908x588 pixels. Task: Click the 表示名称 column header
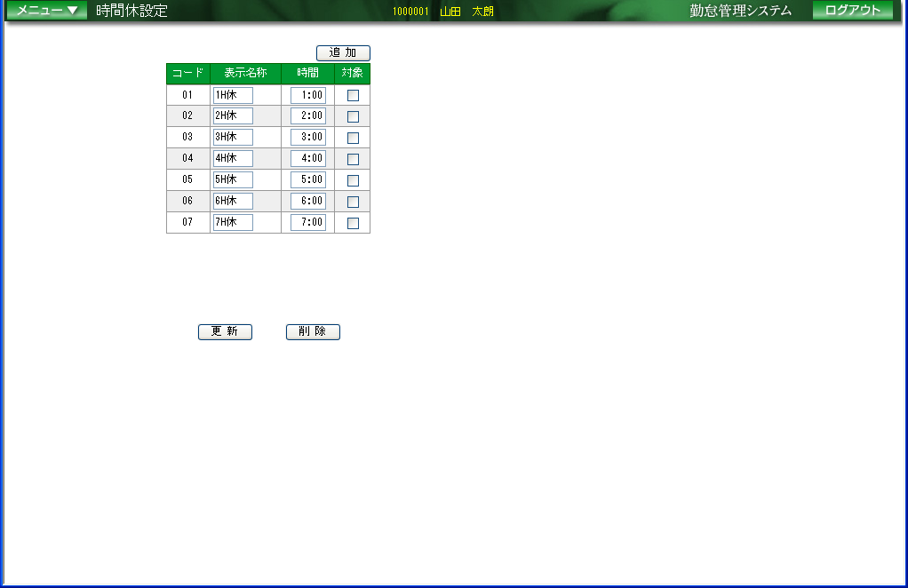point(245,74)
